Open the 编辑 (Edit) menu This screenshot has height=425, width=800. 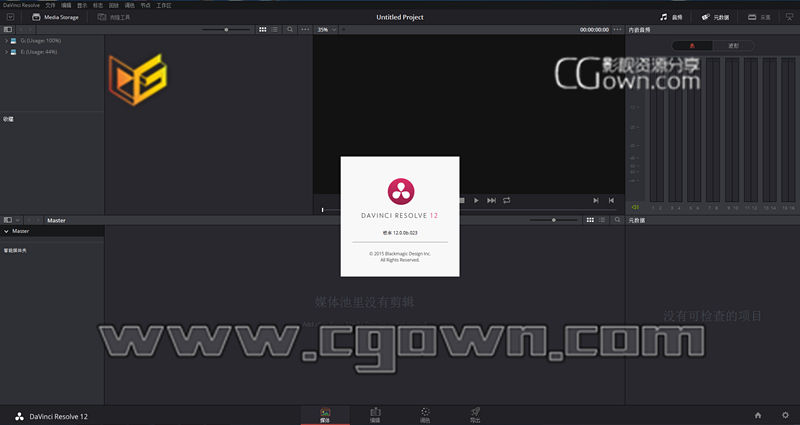pyautogui.click(x=66, y=5)
